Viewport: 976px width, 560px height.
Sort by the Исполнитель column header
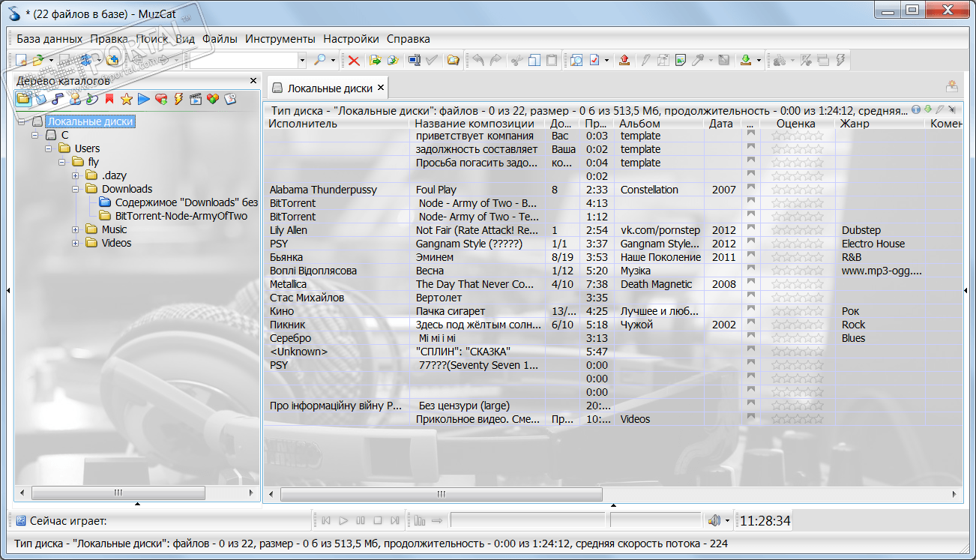pyautogui.click(x=304, y=124)
